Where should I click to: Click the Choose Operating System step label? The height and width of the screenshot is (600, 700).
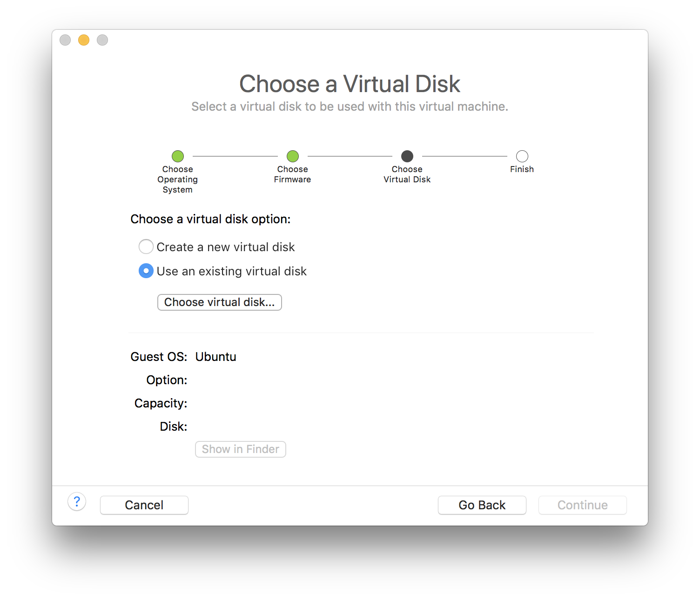(x=177, y=180)
